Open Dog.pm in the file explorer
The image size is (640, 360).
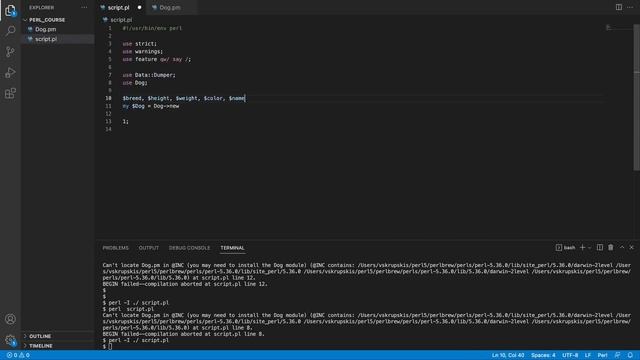click(45, 29)
